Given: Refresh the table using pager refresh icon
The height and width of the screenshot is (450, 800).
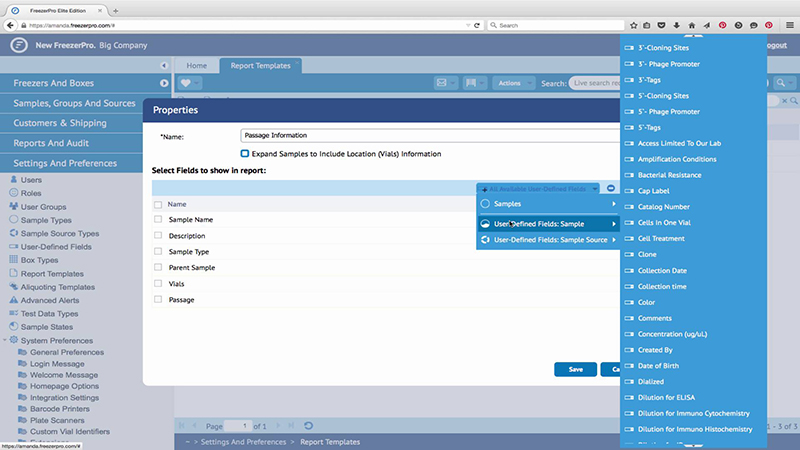Looking at the screenshot, I should [309, 426].
